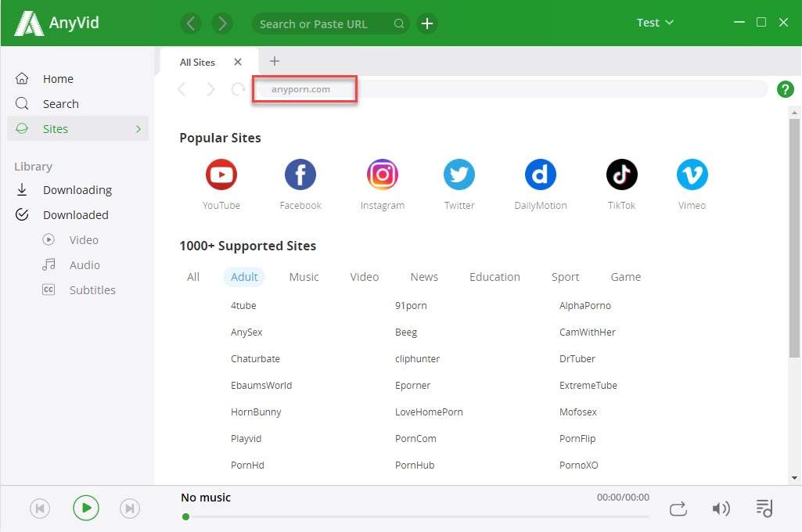Open the Downloaded library section
802x532 pixels.
coord(76,215)
